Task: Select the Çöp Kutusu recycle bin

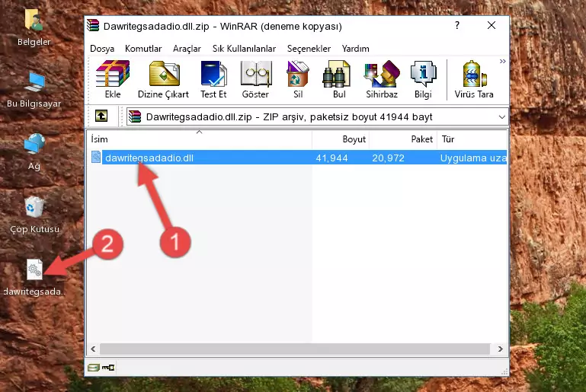Action: click(34, 215)
